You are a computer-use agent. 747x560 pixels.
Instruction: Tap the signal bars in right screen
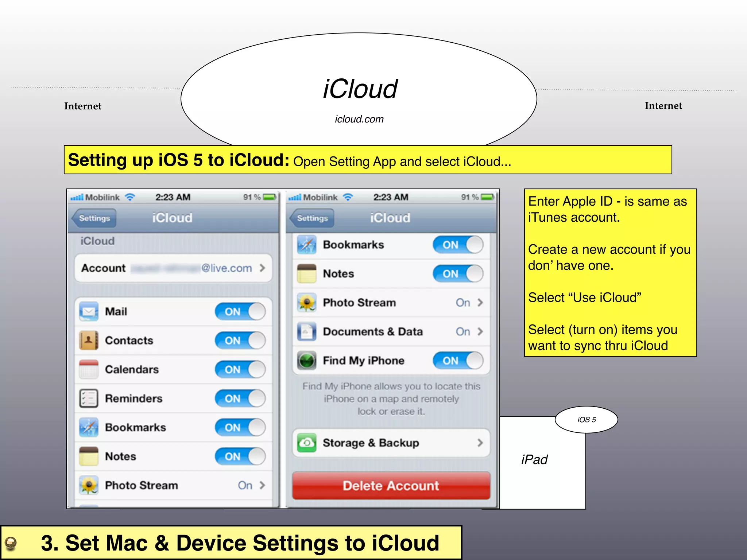[295, 197]
